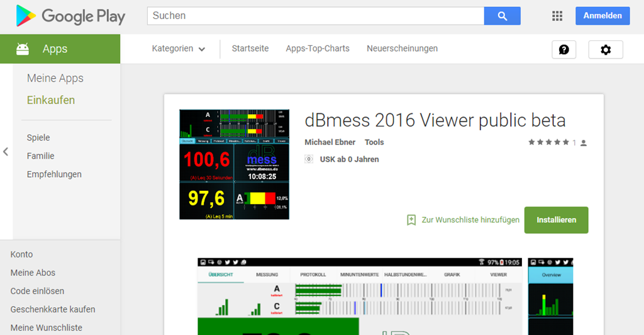Viewport: 644px width, 335px height.
Task: Open settings with the gear icon
Action: 605,49
